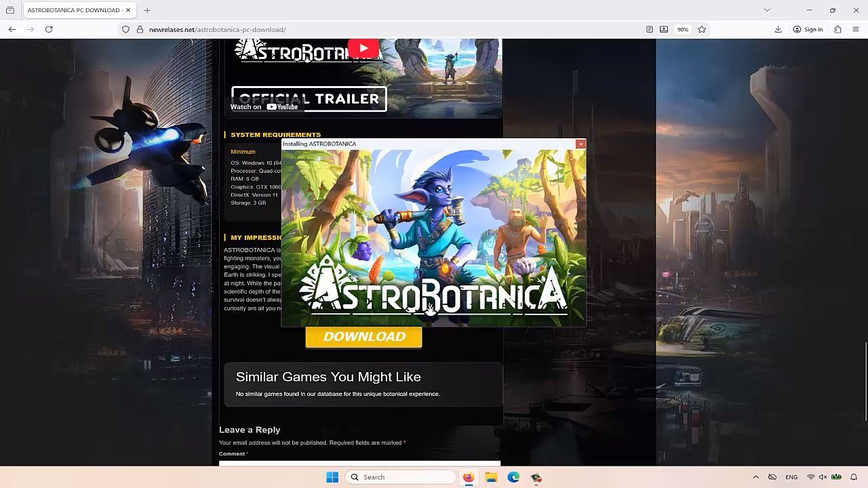
Task: Click the reload page icon
Action: pos(49,29)
